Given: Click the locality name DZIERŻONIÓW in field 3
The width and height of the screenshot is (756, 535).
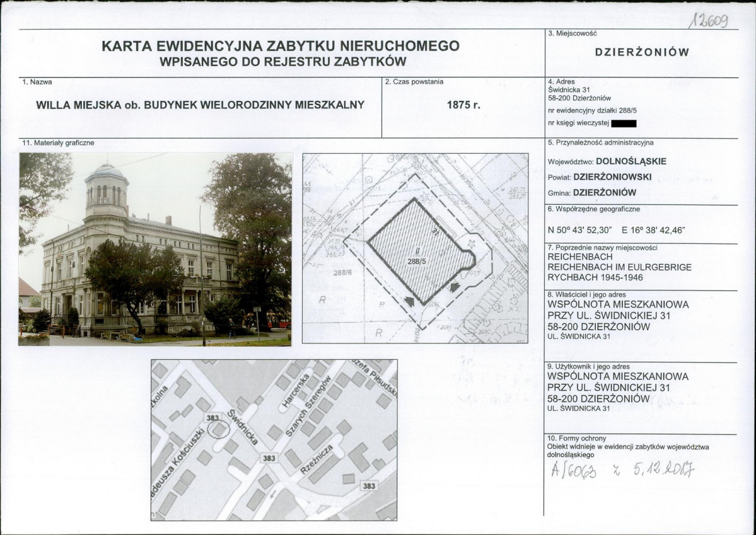Looking at the screenshot, I should (x=643, y=52).
